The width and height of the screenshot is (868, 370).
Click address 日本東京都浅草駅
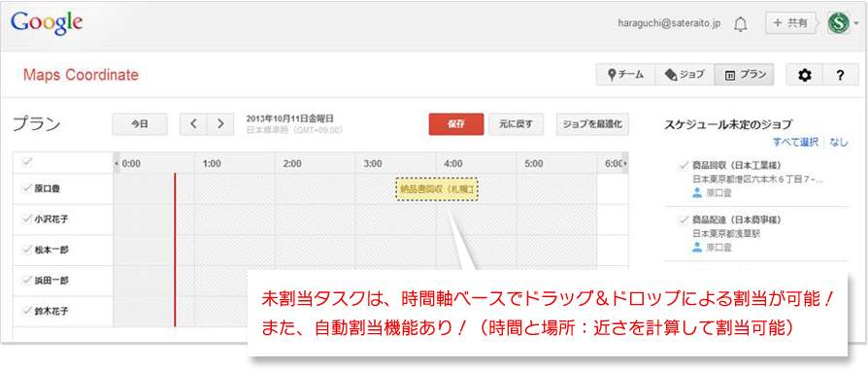pos(726,233)
